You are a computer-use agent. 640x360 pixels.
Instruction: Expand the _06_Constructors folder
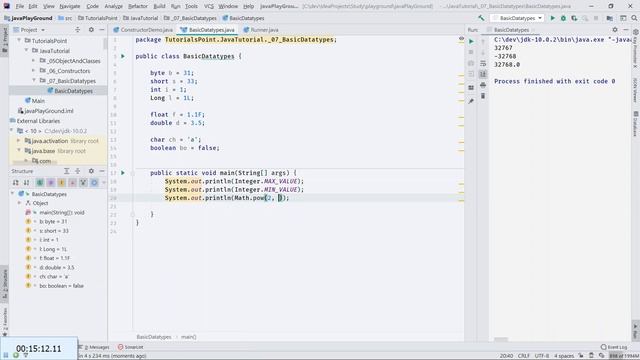coord(34,71)
